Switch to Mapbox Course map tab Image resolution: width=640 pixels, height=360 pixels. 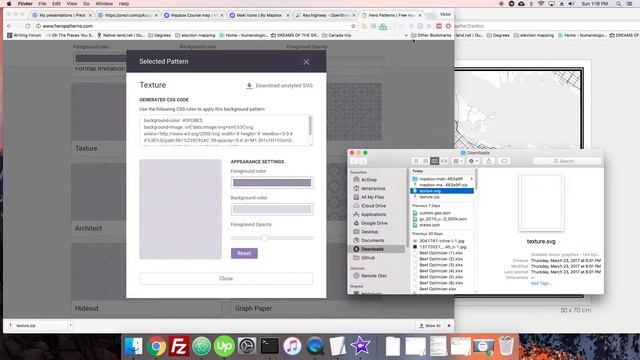point(193,15)
